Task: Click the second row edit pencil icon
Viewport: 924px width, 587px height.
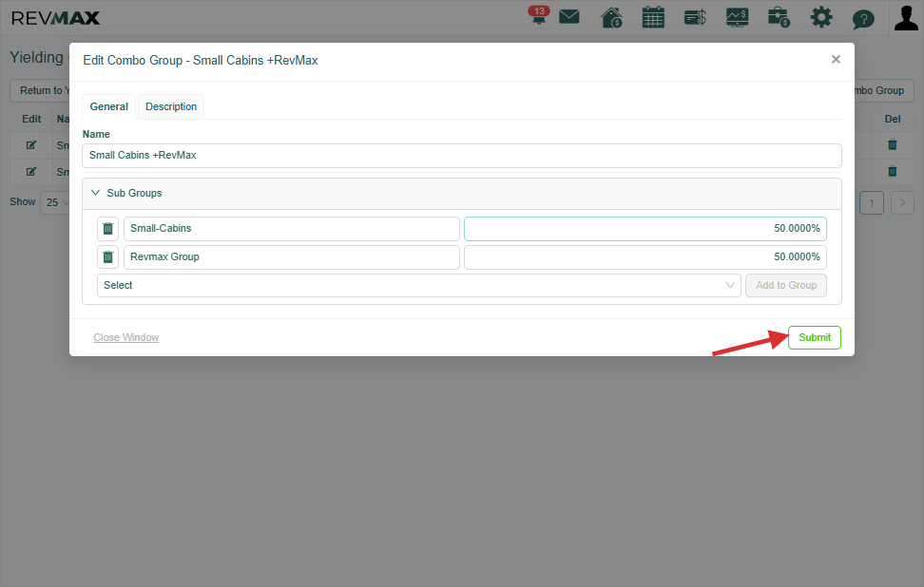Action: [x=31, y=172]
